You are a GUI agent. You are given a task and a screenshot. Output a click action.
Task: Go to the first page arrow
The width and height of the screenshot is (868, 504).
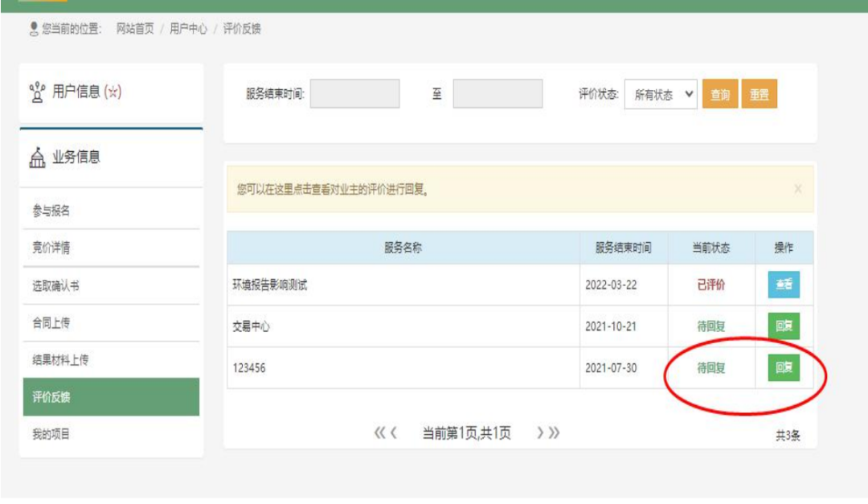pos(379,432)
